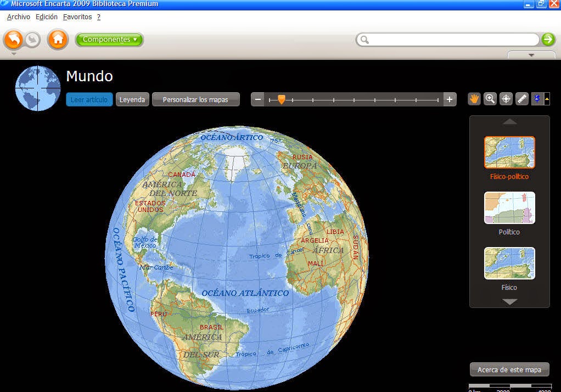
Task: Open the Archivo menu
Action: [x=19, y=17]
